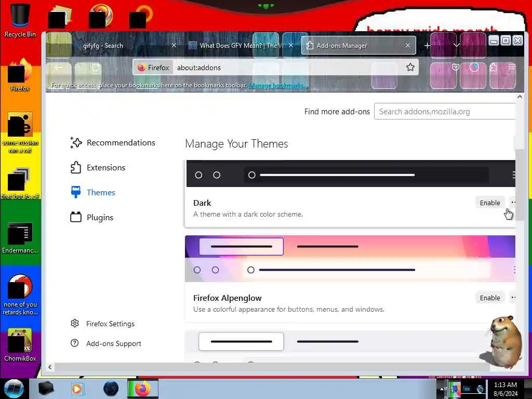
Task: Select the ChomikBox desktop icon
Action: [x=20, y=344]
